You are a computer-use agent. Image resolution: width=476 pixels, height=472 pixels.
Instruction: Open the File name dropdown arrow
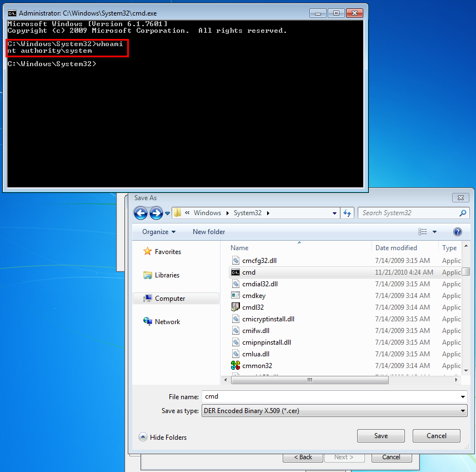[463, 396]
